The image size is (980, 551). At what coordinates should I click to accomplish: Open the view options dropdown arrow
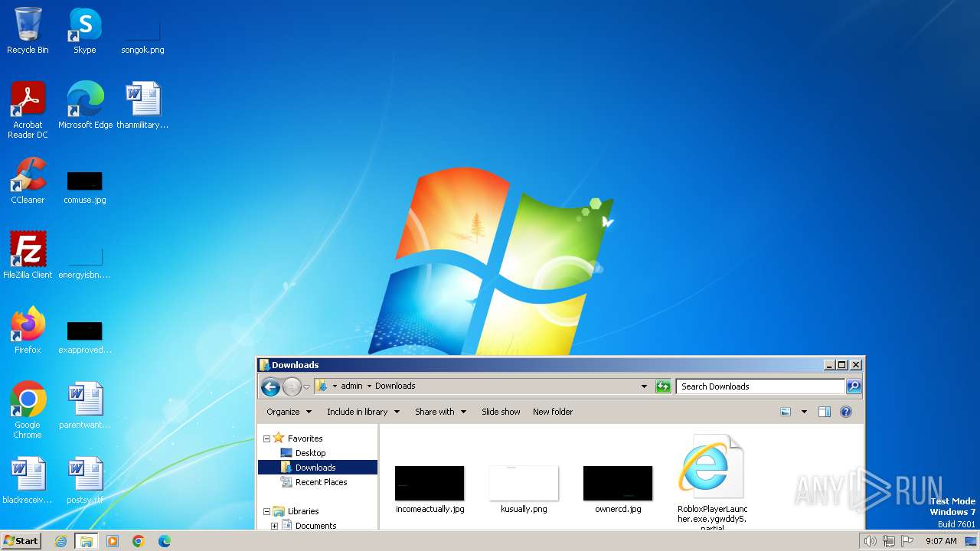coord(804,412)
